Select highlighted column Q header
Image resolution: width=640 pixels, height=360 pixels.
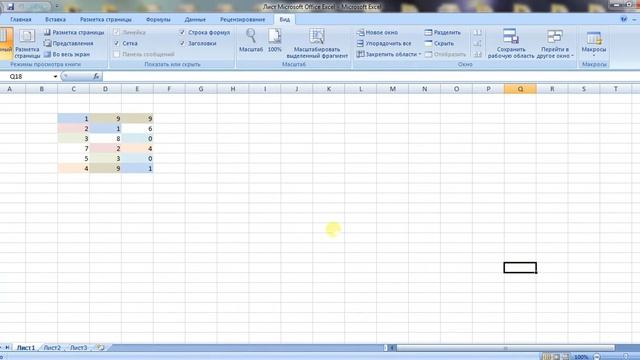520,89
